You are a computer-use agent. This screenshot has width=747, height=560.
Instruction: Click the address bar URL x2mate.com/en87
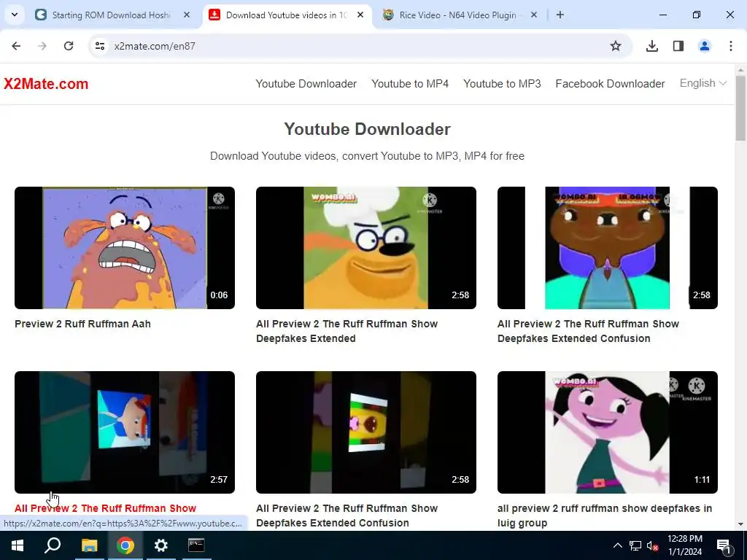click(155, 46)
